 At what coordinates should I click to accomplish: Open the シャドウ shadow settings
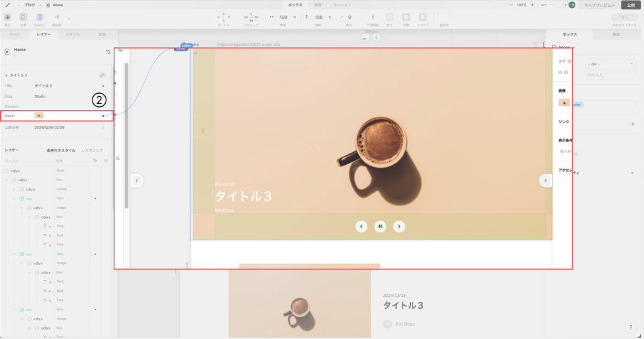[423, 18]
